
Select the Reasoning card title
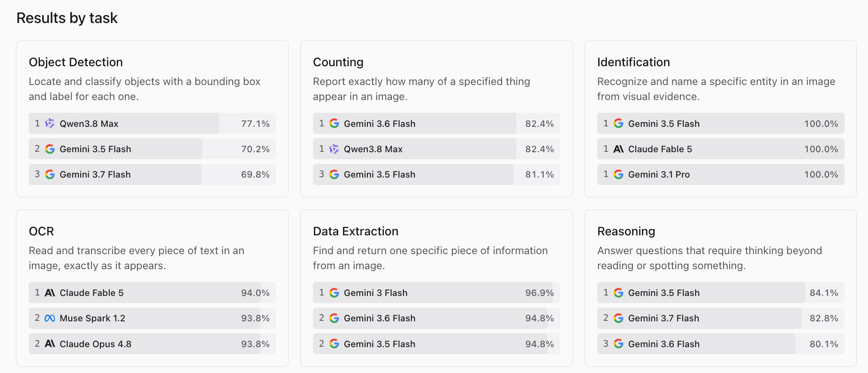[626, 231]
